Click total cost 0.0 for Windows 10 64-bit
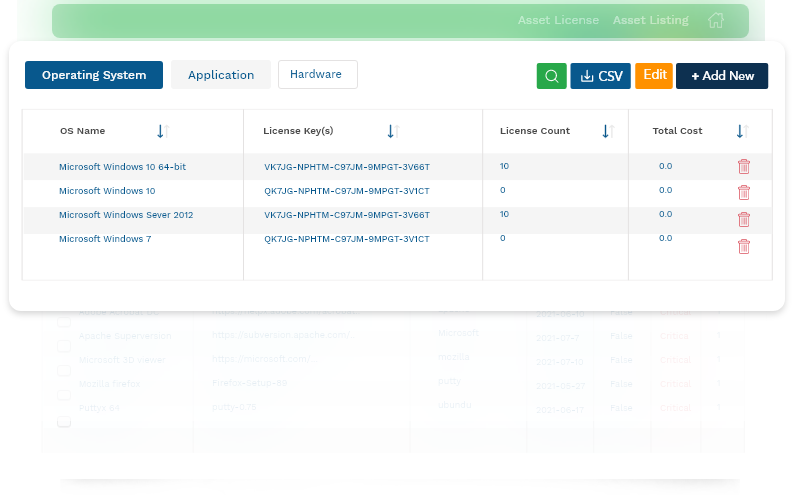 [665, 166]
